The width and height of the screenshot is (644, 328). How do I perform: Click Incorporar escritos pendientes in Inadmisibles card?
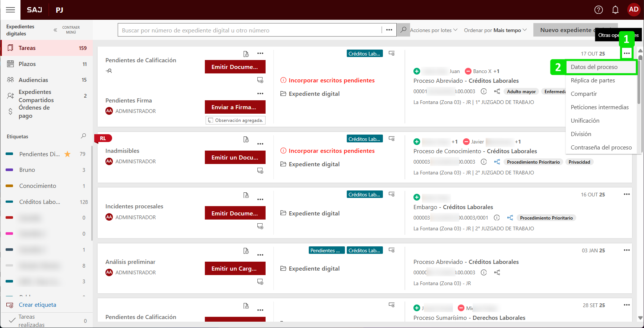327,151
